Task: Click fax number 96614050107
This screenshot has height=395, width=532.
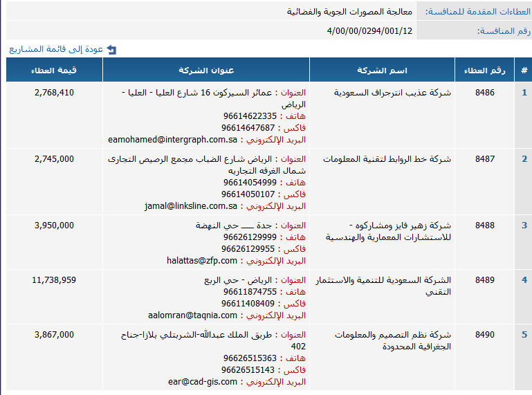Action: point(248,194)
